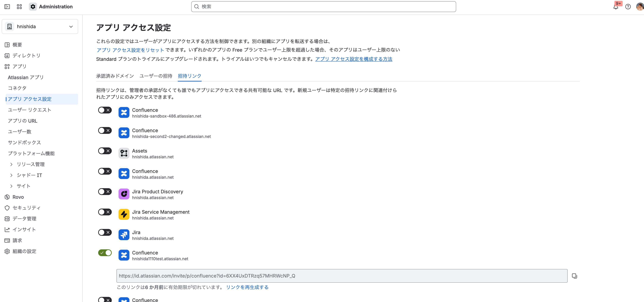
Task: Click the data management (データ管理) icon
Action: (7, 219)
